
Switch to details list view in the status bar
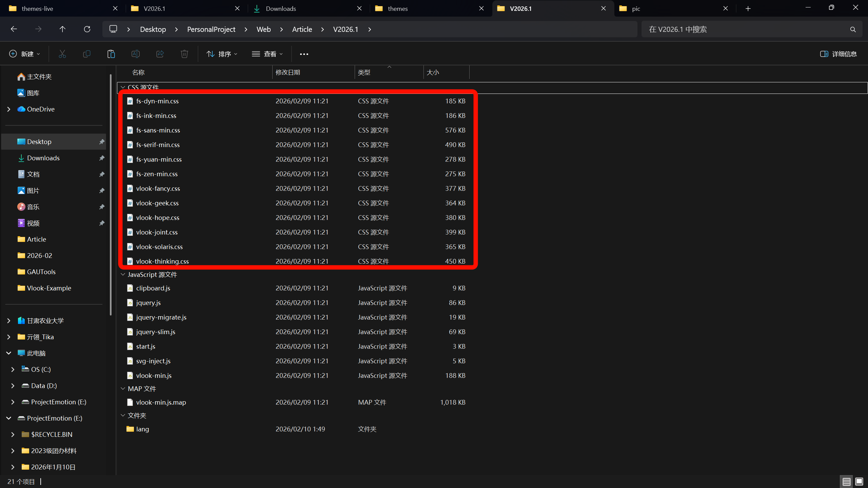click(x=846, y=481)
